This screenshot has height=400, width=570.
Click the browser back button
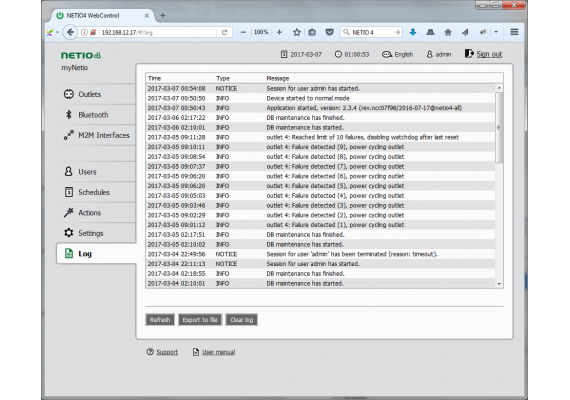click(x=70, y=32)
